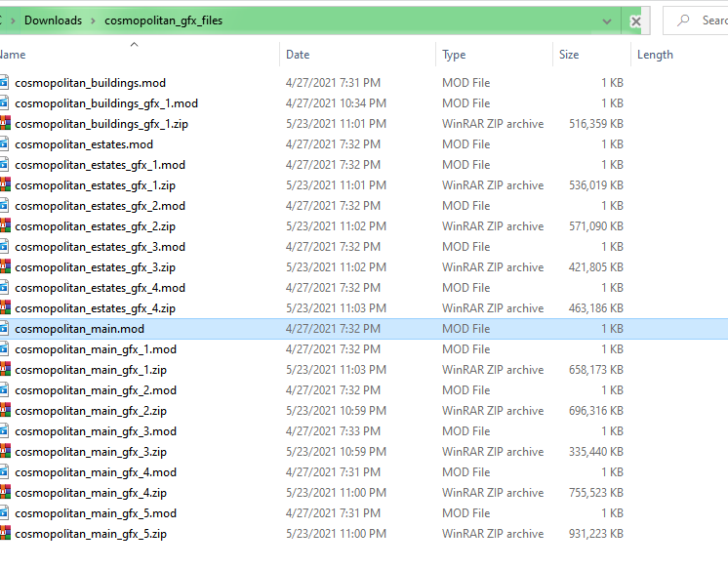Click the WinRAR icon for cosmopolitan_estates_gfx_1.zip
Image resolution: width=728 pixels, height=569 pixels.
(5, 185)
